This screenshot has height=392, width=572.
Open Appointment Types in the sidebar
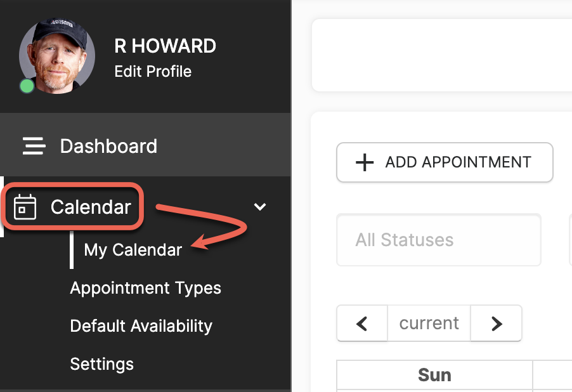pos(146,288)
